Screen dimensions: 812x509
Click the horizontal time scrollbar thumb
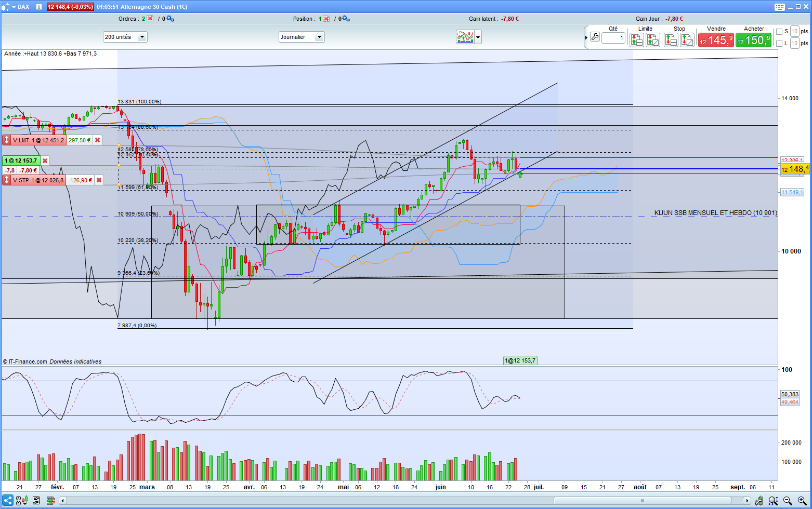643,501
